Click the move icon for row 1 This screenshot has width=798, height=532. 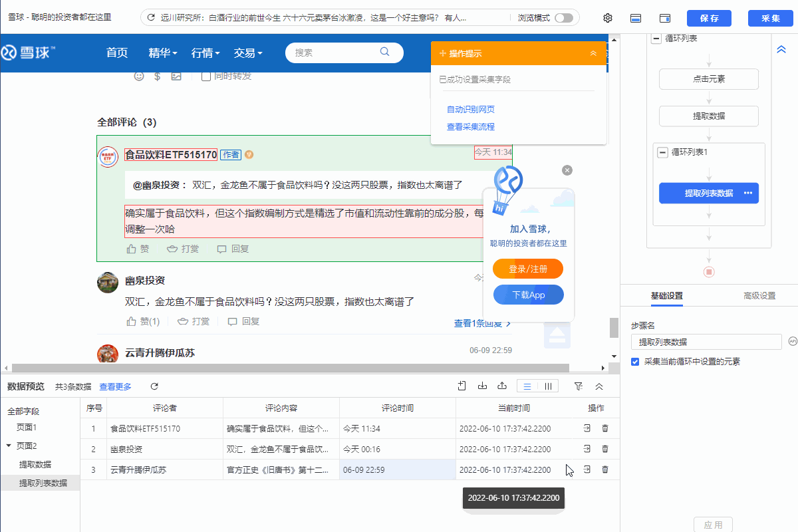(587, 429)
